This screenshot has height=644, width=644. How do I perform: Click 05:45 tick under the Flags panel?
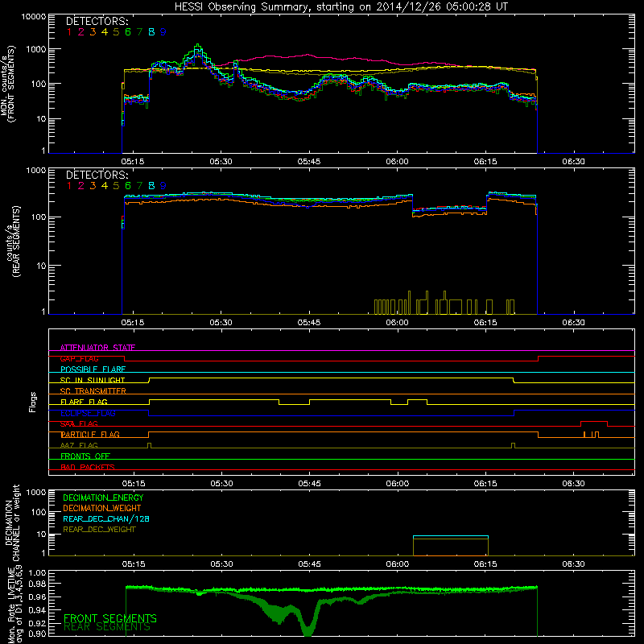click(309, 484)
